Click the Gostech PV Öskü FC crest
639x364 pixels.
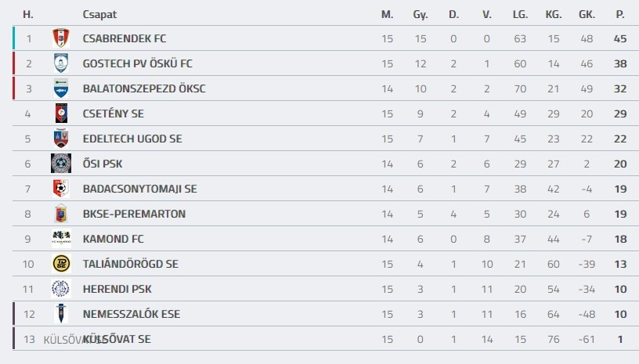(60, 63)
